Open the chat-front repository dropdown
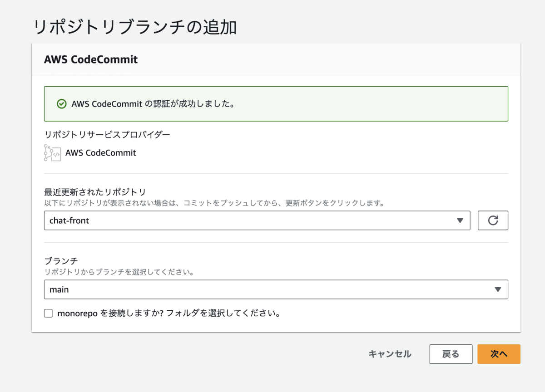Viewport: 545px width, 392px height. 257,220
